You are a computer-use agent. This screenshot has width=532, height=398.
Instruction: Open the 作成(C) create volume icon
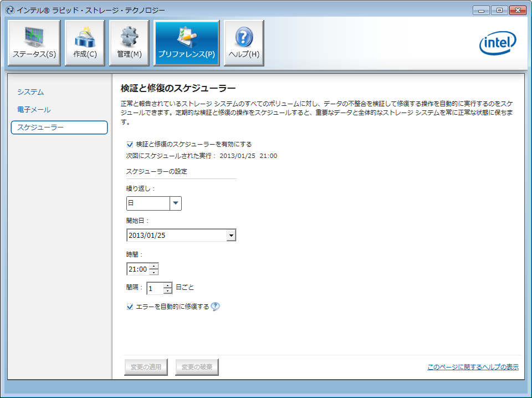pyautogui.click(x=85, y=43)
